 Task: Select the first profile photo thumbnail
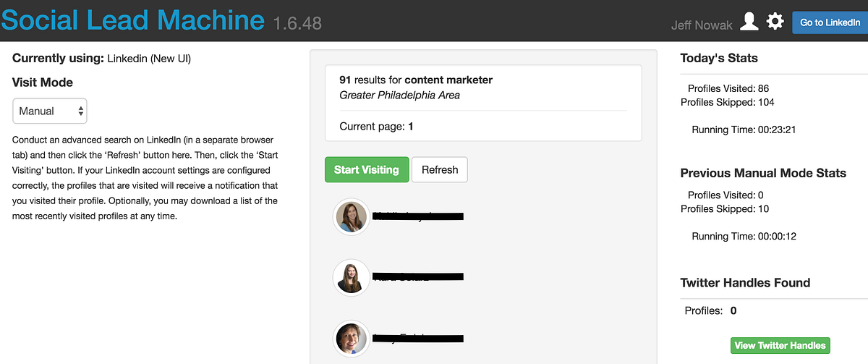click(352, 216)
